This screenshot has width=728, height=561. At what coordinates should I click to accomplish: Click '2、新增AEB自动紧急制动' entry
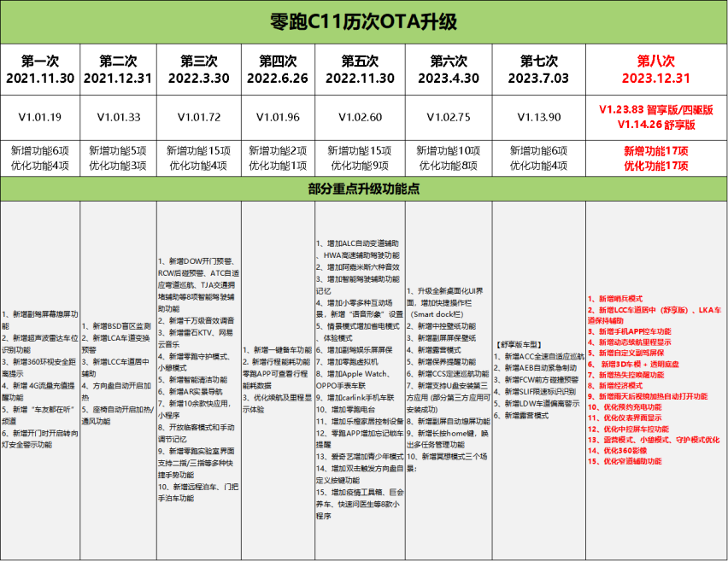pyautogui.click(x=536, y=368)
